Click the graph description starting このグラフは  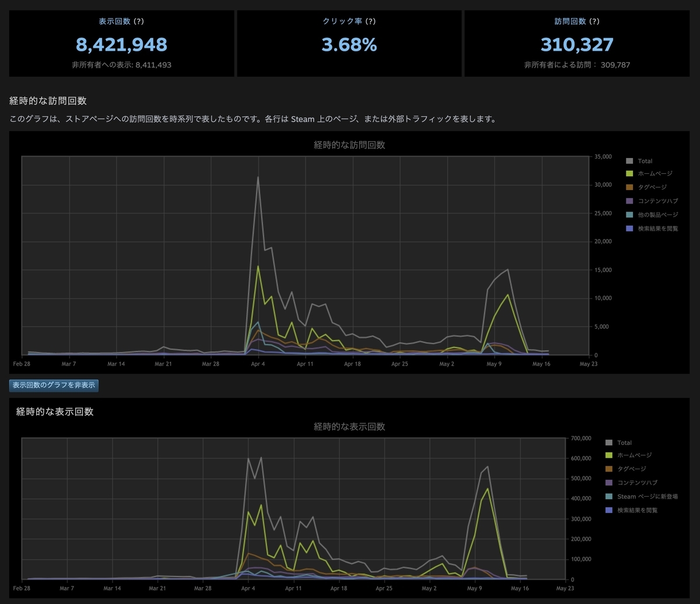[253, 119]
